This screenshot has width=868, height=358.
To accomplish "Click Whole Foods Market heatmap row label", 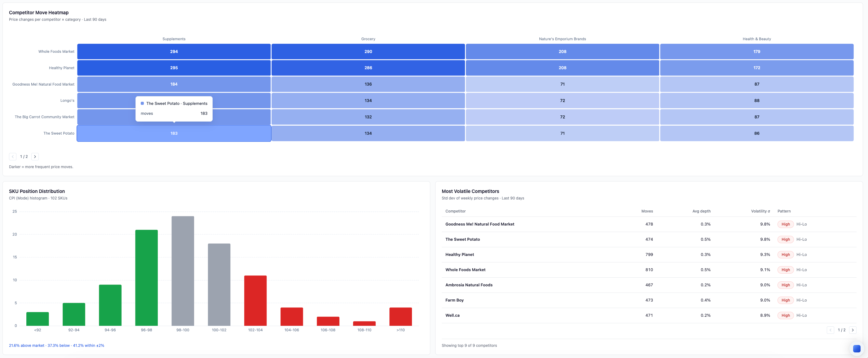I will [x=56, y=51].
